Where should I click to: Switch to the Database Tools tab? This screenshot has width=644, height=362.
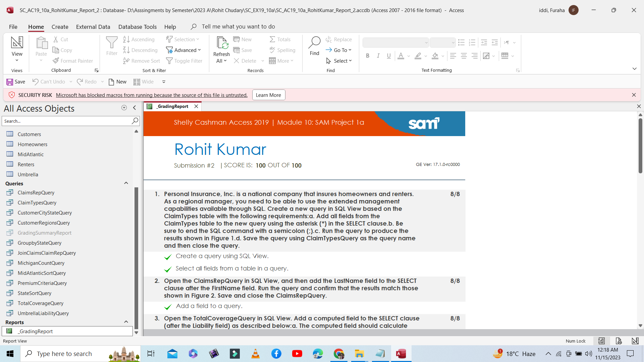pyautogui.click(x=138, y=27)
